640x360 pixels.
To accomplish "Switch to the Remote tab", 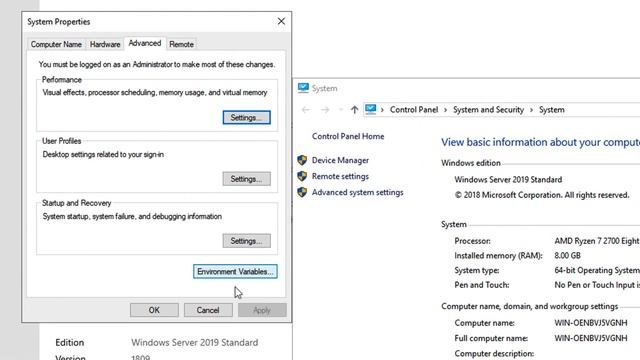I will (182, 44).
